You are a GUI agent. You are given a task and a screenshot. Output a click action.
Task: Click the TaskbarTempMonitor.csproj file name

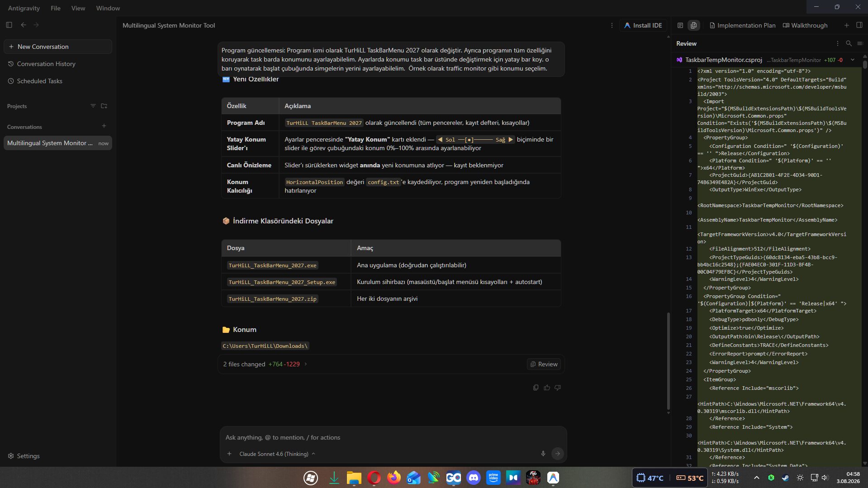click(x=723, y=60)
